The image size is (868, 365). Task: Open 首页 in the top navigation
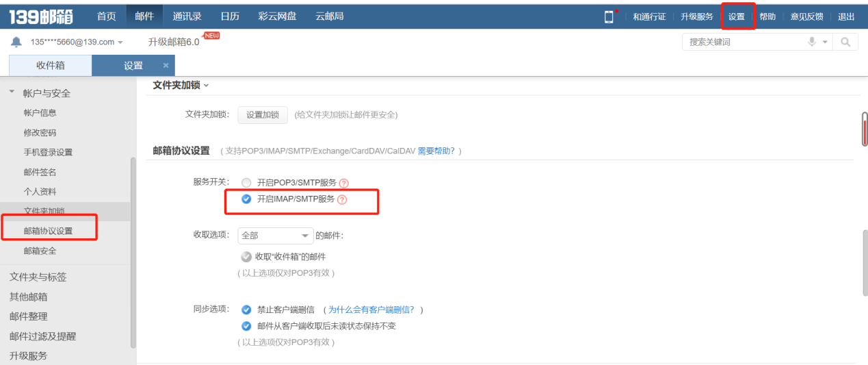[x=106, y=16]
